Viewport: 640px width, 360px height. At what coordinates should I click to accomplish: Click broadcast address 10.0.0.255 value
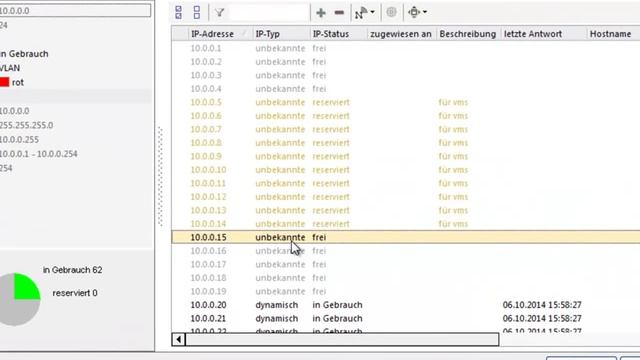point(19,140)
